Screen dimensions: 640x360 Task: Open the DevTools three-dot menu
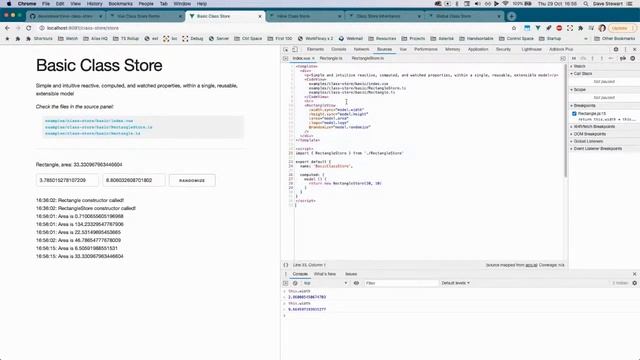[x=625, y=49]
